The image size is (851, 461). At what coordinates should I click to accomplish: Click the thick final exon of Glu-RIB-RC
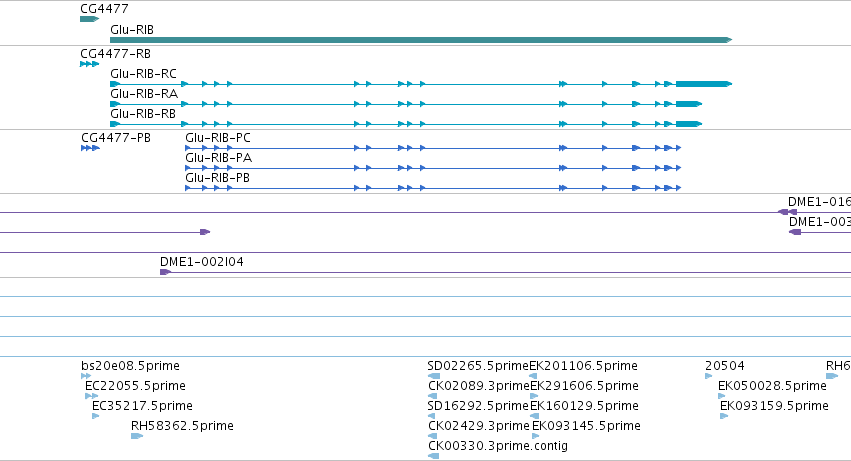point(703,84)
